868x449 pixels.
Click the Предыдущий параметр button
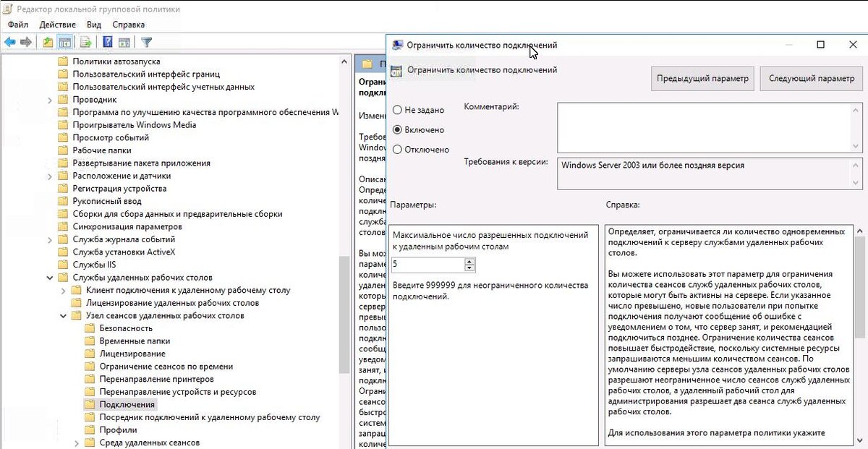click(703, 78)
